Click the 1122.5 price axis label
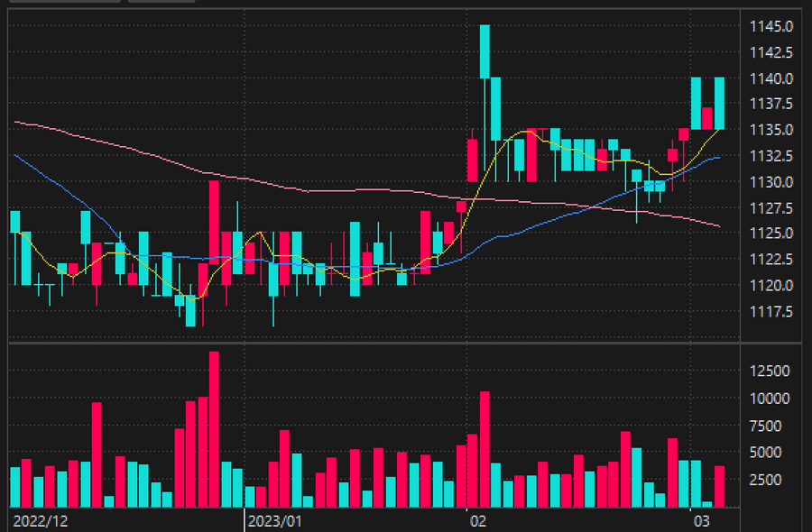This screenshot has height=532, width=812. [771, 260]
